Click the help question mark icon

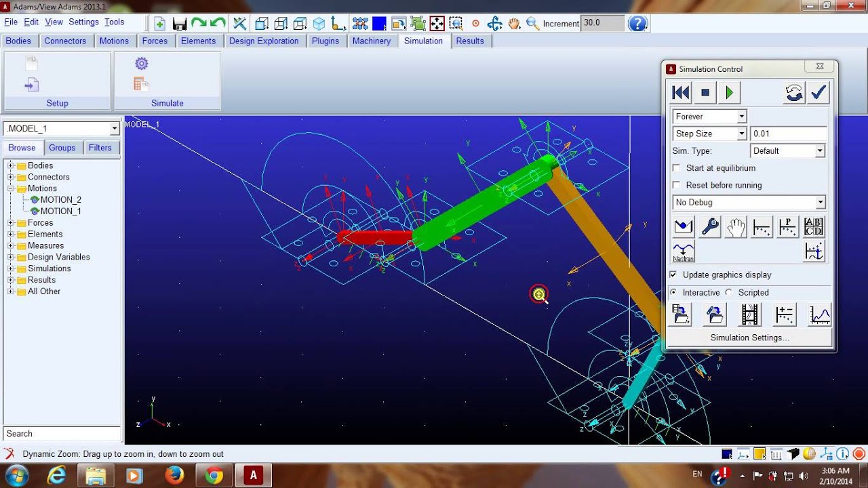click(637, 23)
